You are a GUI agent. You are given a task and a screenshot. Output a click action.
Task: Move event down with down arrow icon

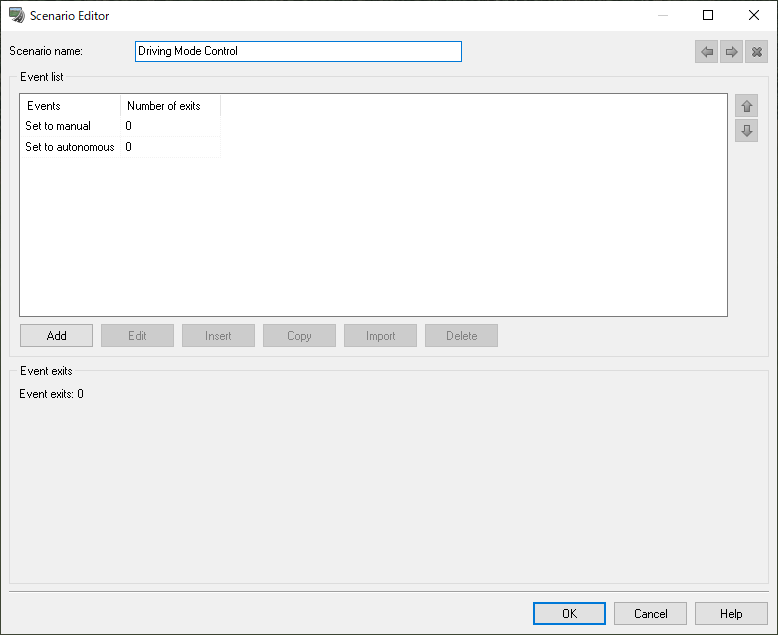pyautogui.click(x=746, y=130)
